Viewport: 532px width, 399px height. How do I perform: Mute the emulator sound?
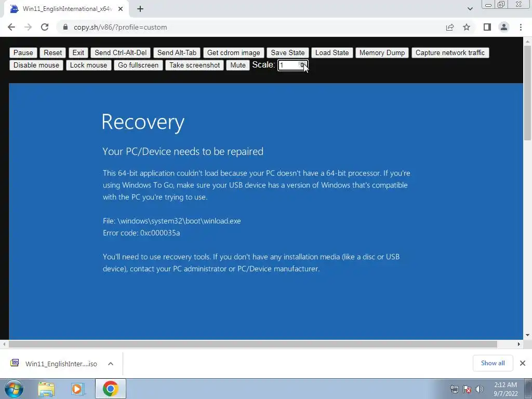pos(238,65)
